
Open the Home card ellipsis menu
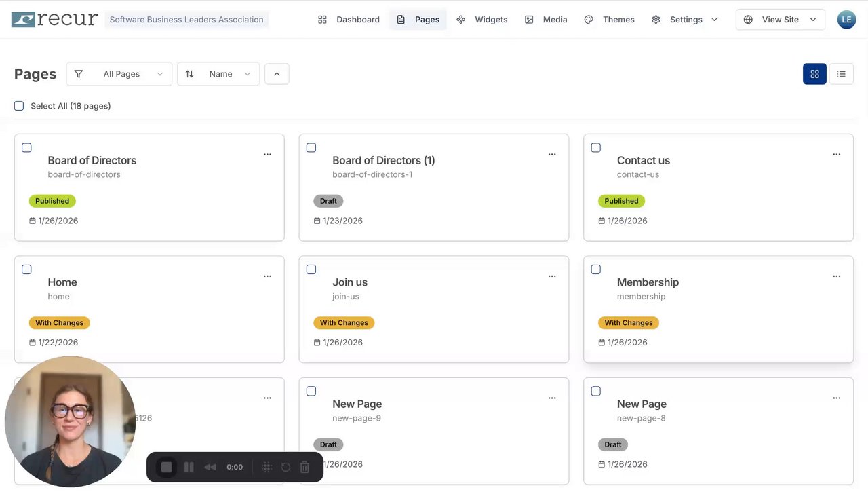tap(267, 276)
